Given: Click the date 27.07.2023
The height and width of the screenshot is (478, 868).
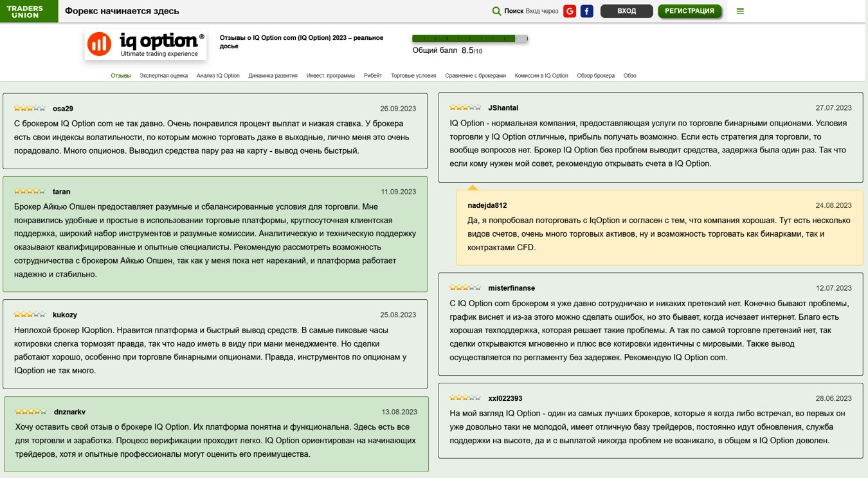Looking at the screenshot, I should (x=834, y=108).
